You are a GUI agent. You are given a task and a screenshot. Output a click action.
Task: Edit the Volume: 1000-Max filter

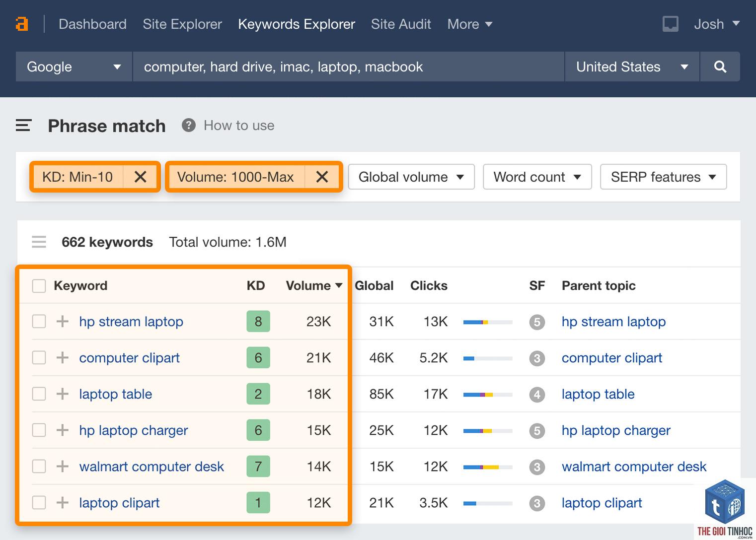(235, 177)
